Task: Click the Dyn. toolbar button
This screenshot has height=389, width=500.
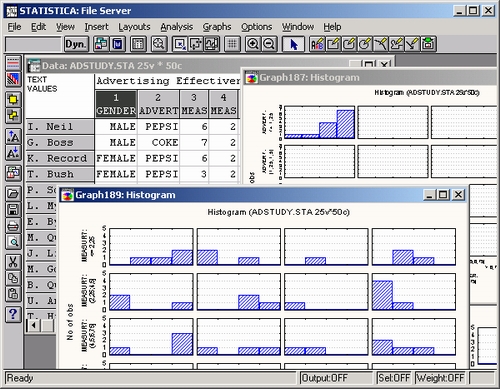Action: [76, 44]
